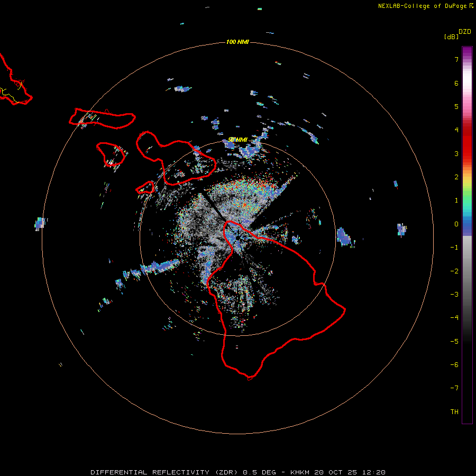Click the NEXLAB-College of DuPage label
Image resolution: width=476 pixels, height=476 pixels.
click(426, 6)
